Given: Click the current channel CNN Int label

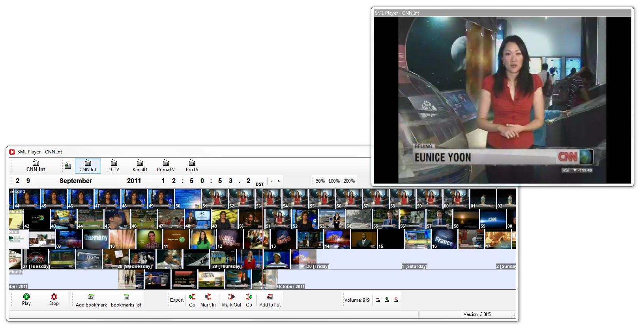Looking at the screenshot, I should point(36,166).
